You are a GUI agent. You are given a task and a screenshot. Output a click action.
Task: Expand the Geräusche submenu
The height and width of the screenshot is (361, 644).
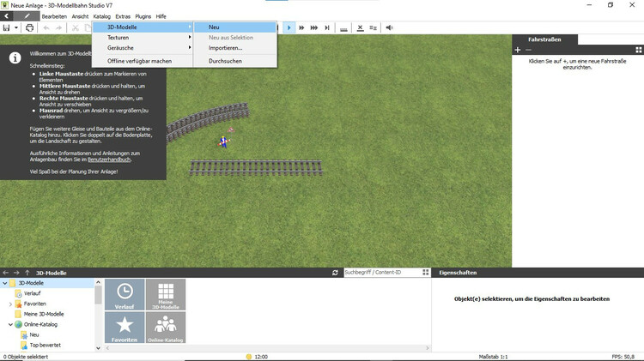(143, 48)
